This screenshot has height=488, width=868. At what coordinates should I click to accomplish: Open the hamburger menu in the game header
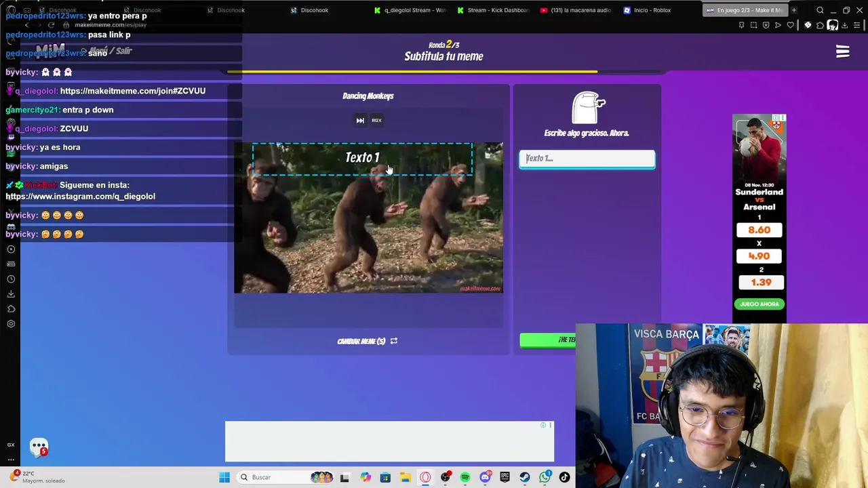(843, 52)
